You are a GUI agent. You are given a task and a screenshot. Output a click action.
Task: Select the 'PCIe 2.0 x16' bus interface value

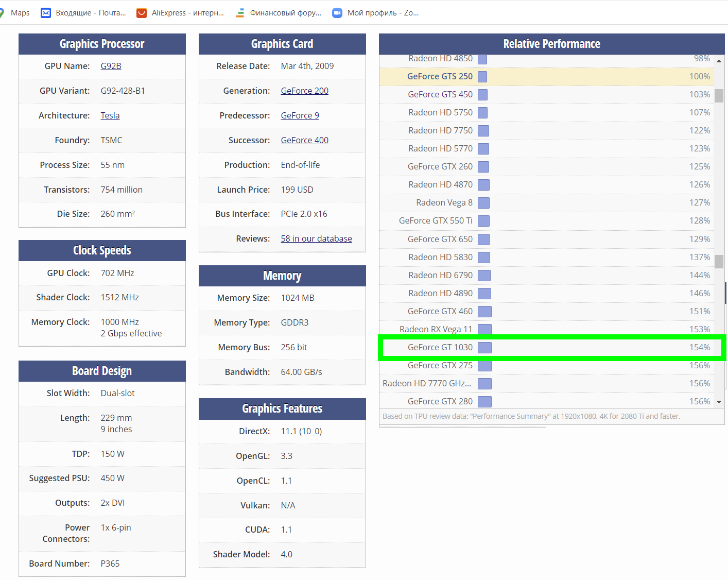coord(304,214)
